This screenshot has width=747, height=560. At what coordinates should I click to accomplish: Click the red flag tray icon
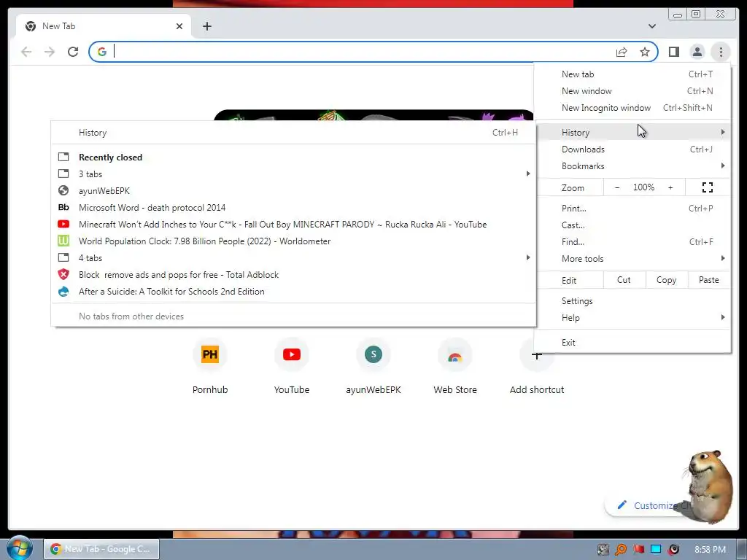[x=638, y=550]
